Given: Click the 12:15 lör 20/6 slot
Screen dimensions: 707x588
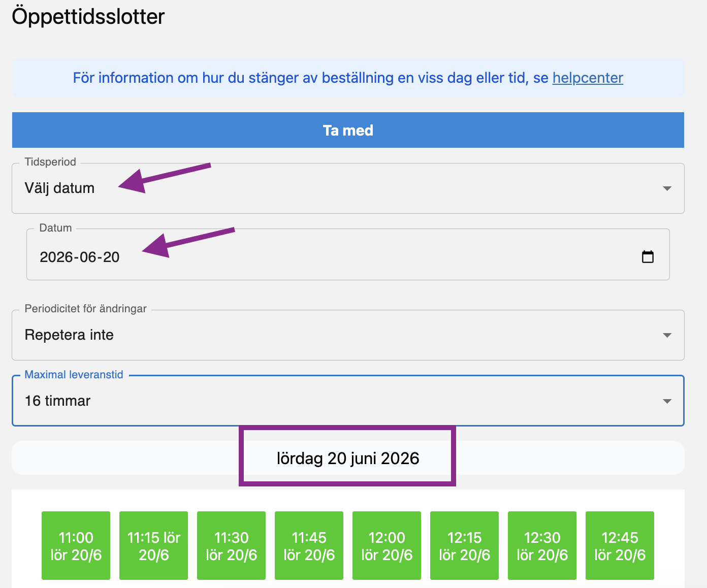Looking at the screenshot, I should 465,546.
